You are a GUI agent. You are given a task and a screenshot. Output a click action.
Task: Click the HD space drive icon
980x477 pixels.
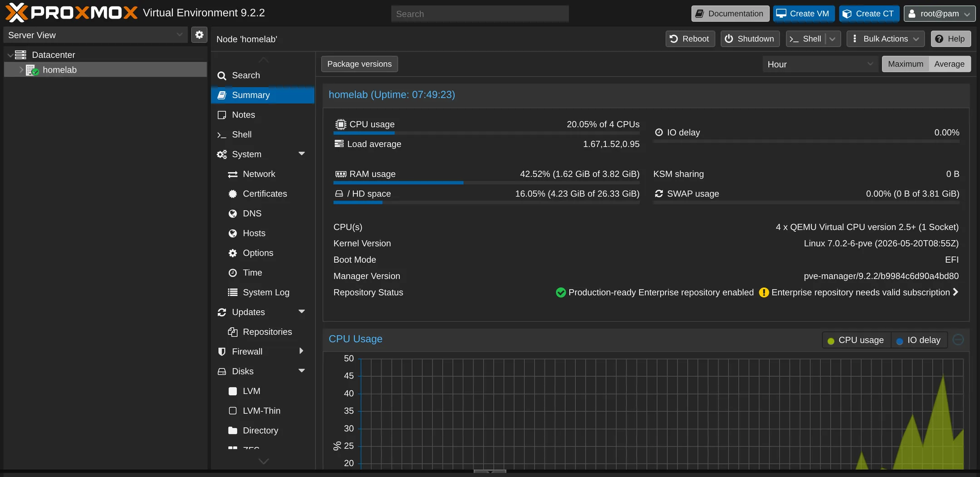[339, 194]
